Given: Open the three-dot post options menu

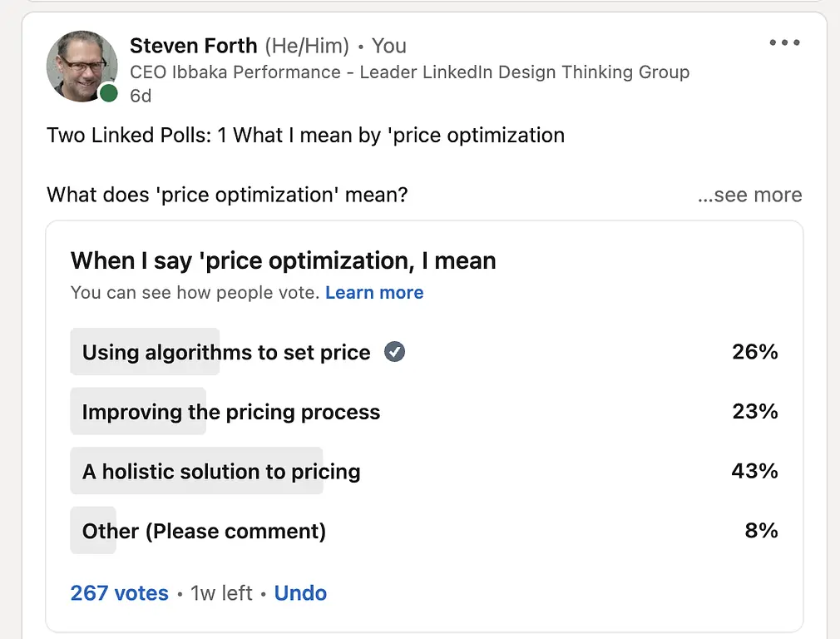Looking at the screenshot, I should pyautogui.click(x=784, y=42).
